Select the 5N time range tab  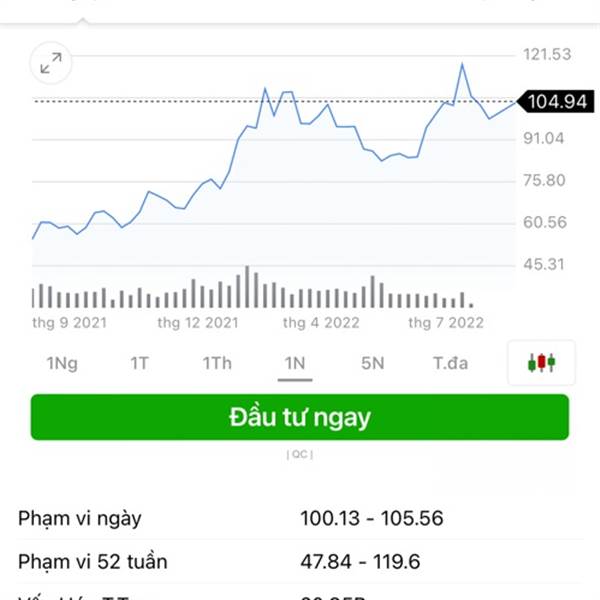(x=373, y=363)
